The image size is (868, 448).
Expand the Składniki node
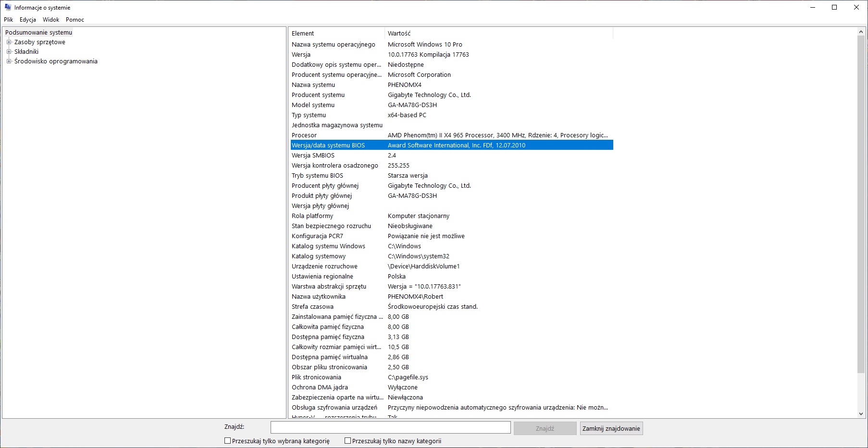coord(9,52)
